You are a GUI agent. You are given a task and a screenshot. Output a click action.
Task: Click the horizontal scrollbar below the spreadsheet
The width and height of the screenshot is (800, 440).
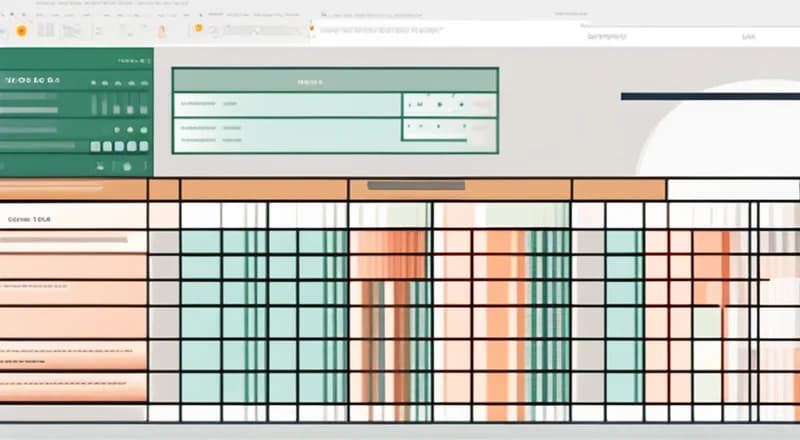(400, 430)
